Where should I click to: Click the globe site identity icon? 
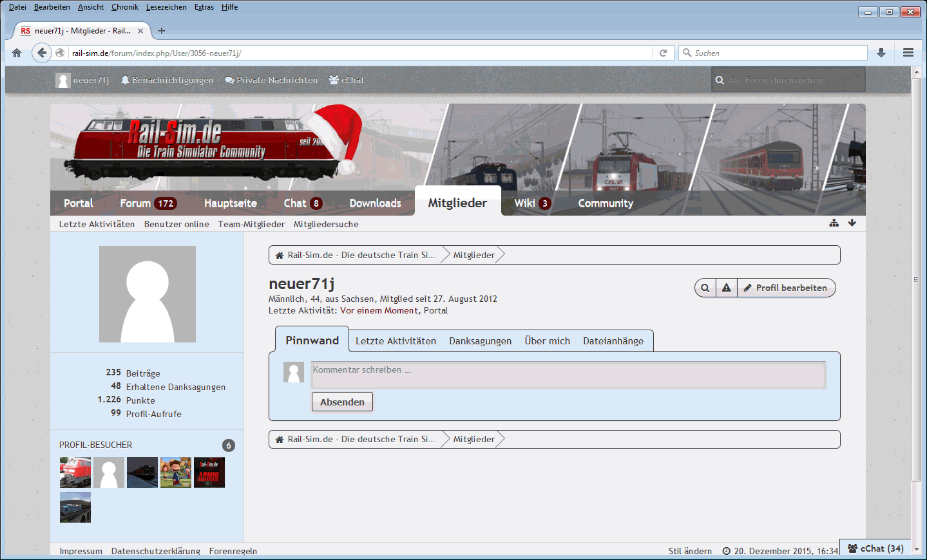tap(60, 53)
